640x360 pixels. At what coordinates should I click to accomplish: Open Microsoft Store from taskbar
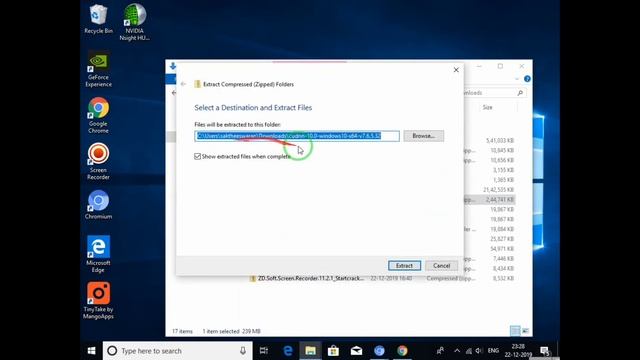tap(333, 351)
